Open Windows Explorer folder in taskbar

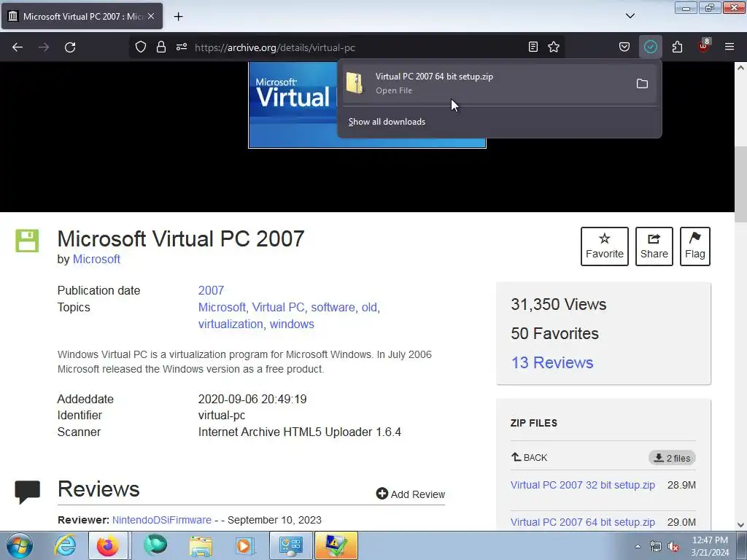[x=201, y=545]
